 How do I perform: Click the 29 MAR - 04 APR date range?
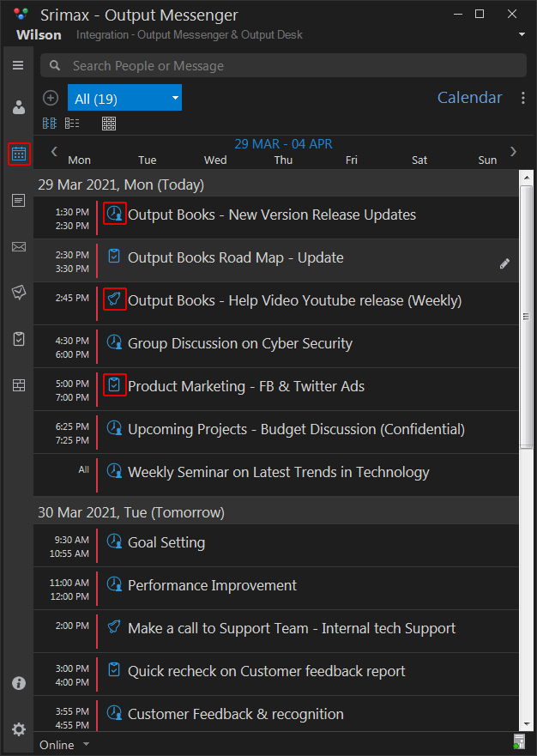coord(283,143)
